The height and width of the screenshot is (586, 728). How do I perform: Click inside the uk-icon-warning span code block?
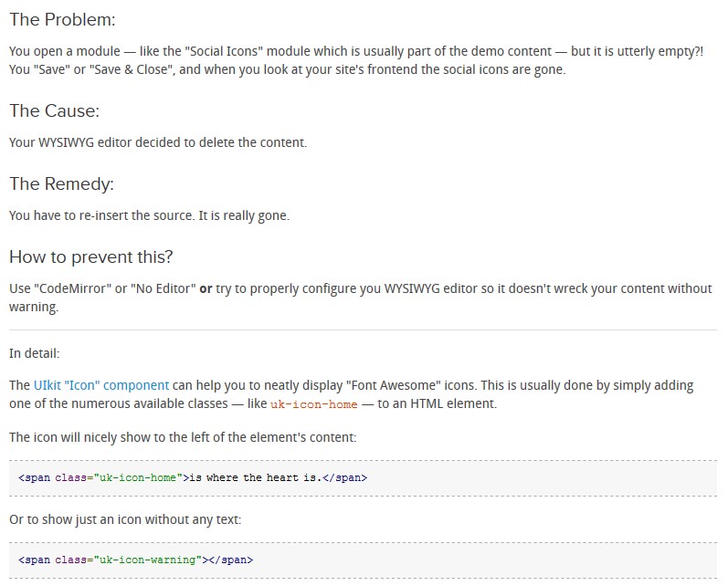click(x=363, y=560)
